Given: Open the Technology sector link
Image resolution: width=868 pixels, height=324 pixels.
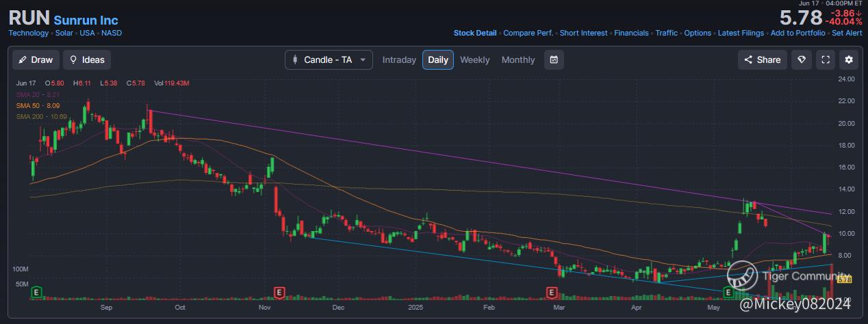Looking at the screenshot, I should (28, 33).
